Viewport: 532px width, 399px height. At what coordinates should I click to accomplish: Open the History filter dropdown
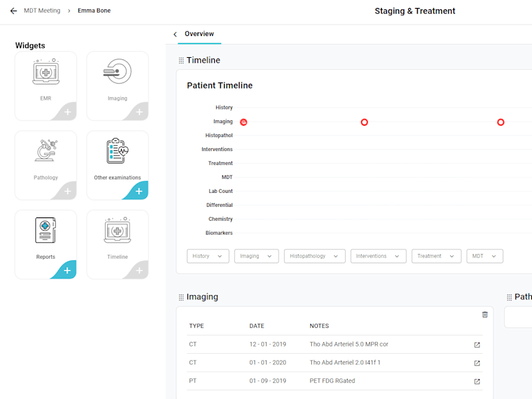[207, 256]
